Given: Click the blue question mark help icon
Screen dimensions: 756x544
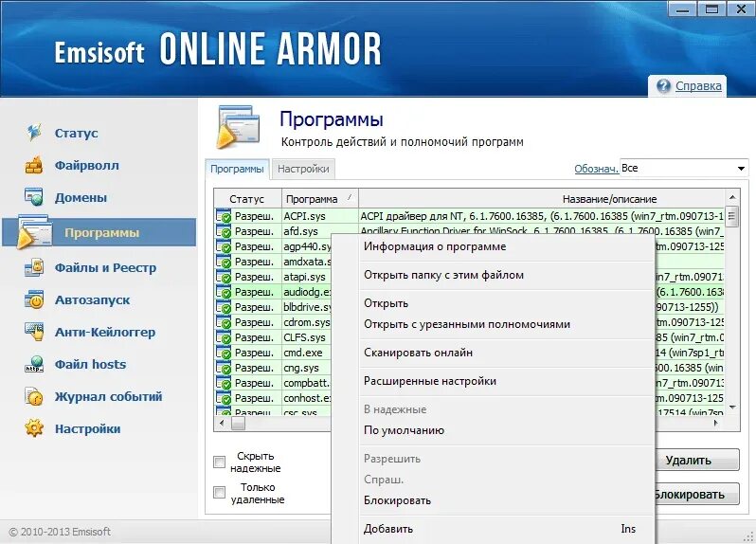Looking at the screenshot, I should (663, 86).
